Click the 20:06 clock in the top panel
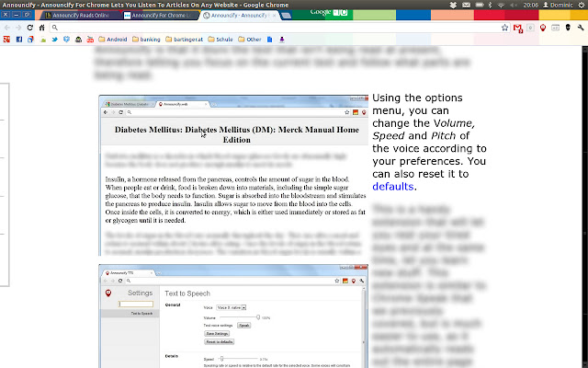 click(x=531, y=5)
